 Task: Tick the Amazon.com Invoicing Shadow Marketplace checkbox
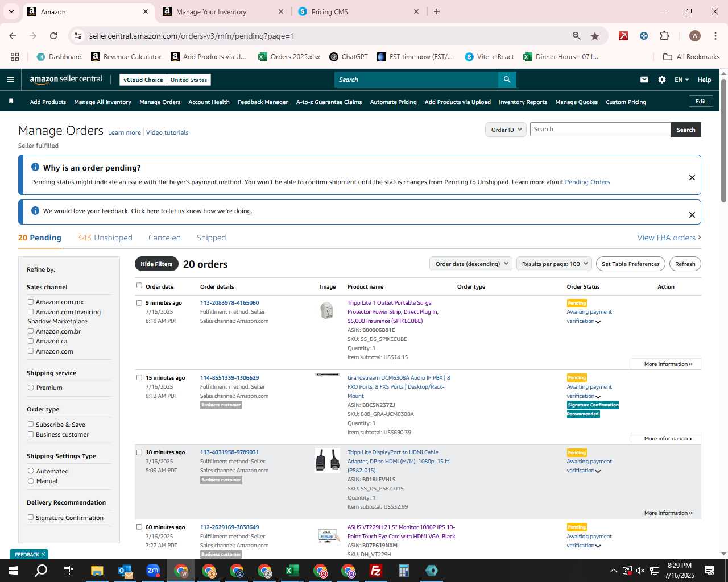pyautogui.click(x=31, y=311)
